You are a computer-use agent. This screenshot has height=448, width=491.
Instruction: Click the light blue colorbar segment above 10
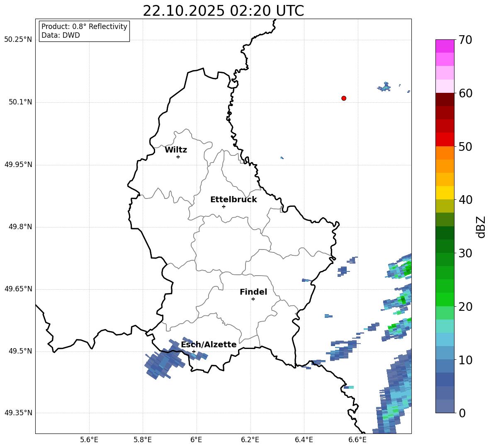[445, 353]
